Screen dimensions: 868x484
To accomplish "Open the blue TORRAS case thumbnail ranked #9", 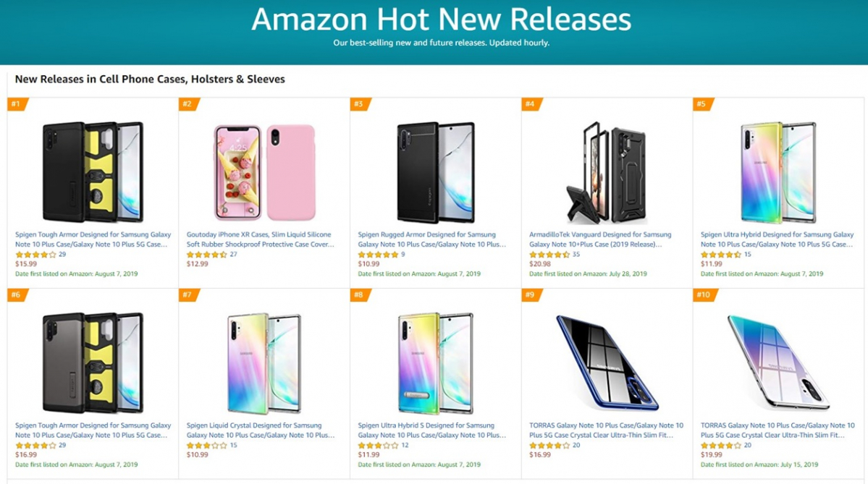I will tap(607, 363).
